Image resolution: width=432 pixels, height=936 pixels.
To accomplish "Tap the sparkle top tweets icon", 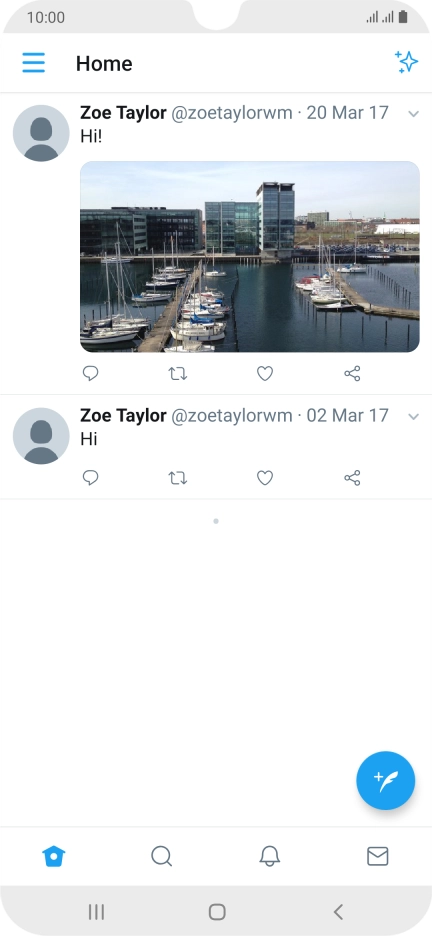I will pyautogui.click(x=406, y=61).
